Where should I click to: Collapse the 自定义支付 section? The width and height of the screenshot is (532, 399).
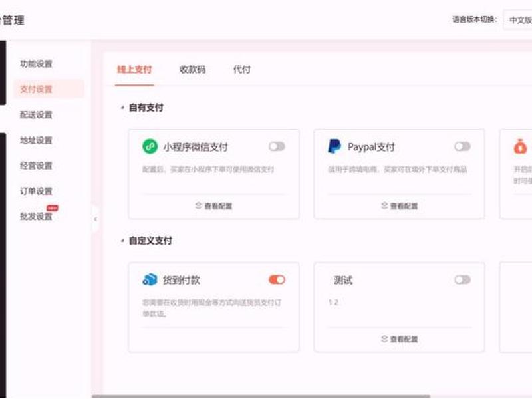click(122, 241)
